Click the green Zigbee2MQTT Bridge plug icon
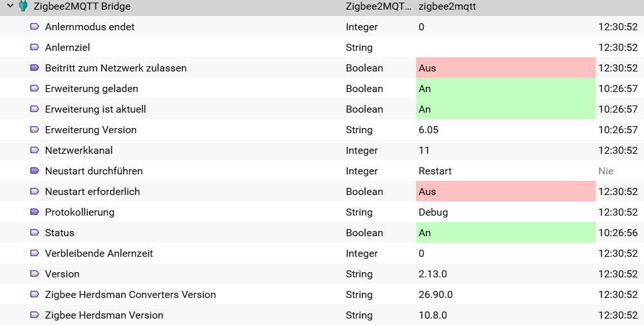The image size is (644, 325). coord(23,6)
